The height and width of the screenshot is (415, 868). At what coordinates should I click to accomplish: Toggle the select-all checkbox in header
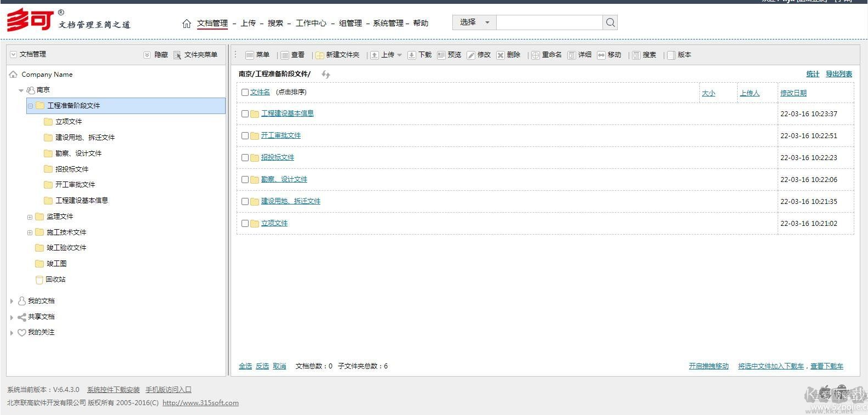(x=245, y=92)
